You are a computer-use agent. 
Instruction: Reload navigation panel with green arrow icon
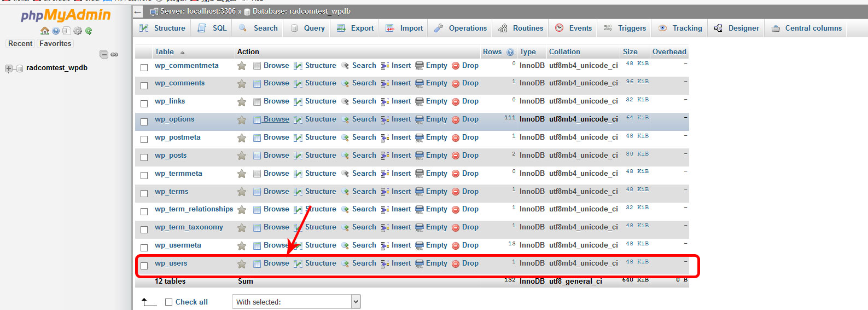(x=89, y=31)
